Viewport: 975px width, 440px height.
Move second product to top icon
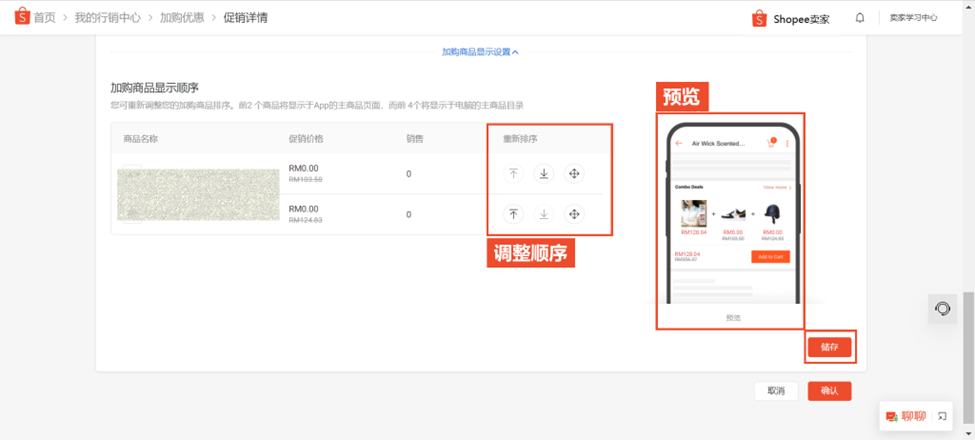point(513,215)
